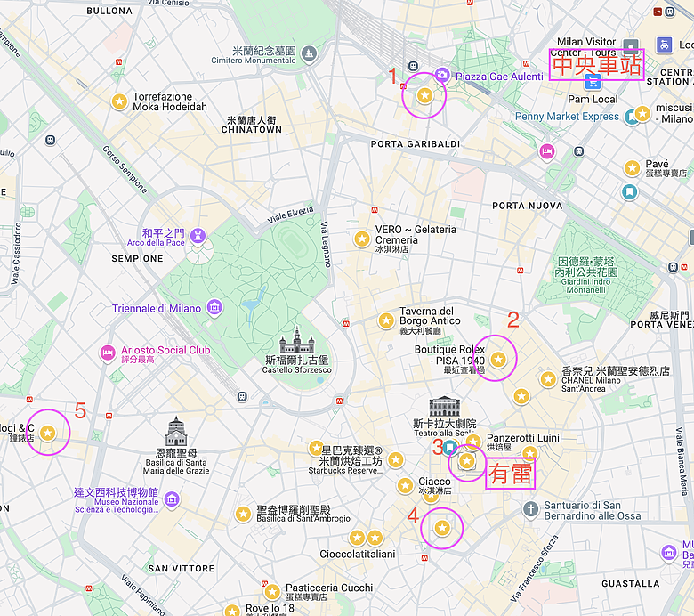Viewport: 694px width, 616px height.
Task: Click the Penny Market Express label
Action: point(567,116)
